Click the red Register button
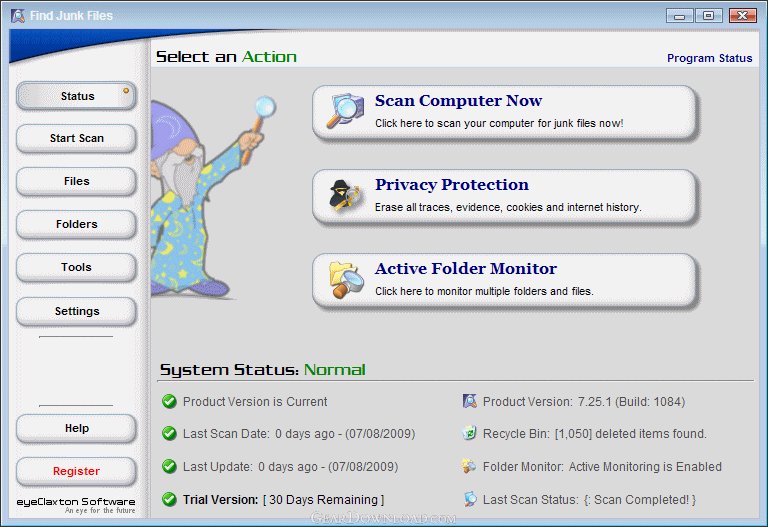768x527 pixels. 76,471
